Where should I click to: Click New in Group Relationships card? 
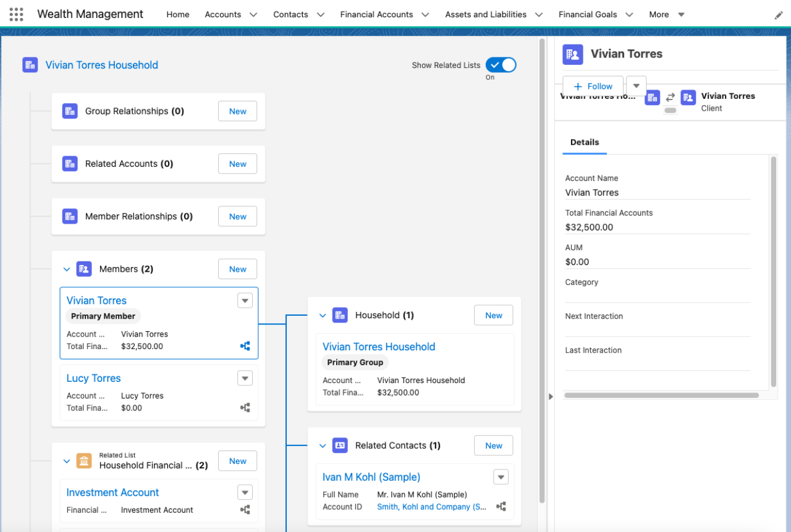[238, 111]
